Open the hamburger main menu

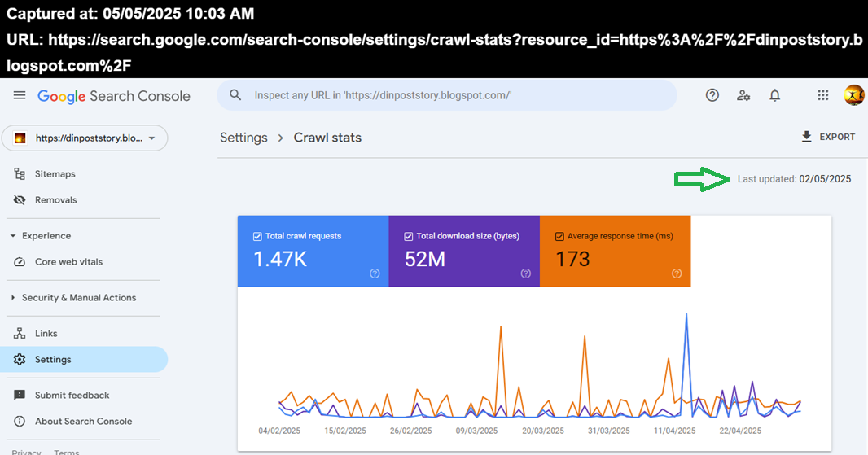pos(20,95)
